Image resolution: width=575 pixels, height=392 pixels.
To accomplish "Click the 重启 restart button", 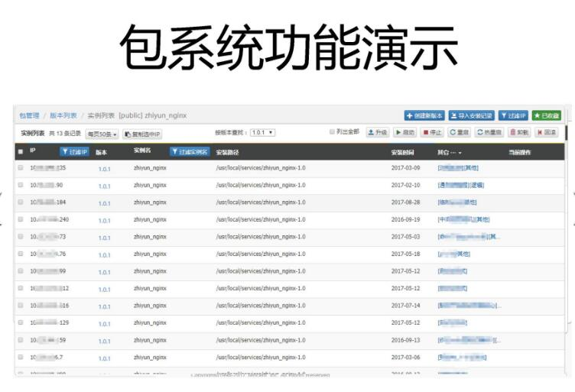I will click(459, 132).
